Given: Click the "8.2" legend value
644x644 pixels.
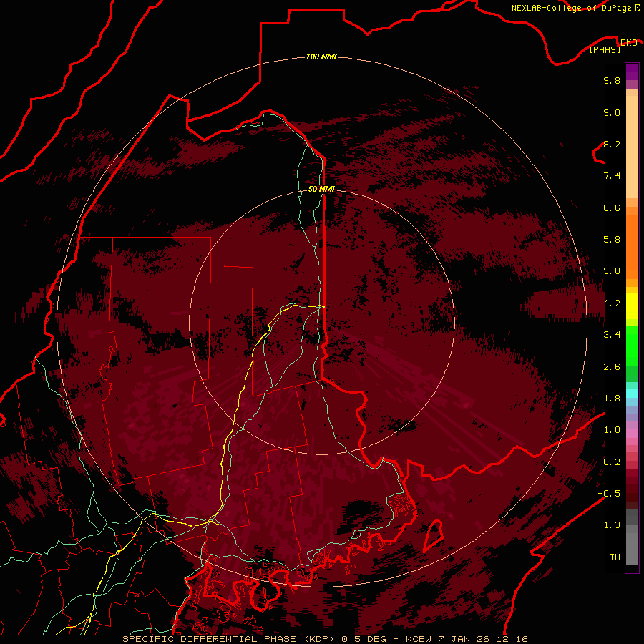Looking at the screenshot, I should [612, 144].
